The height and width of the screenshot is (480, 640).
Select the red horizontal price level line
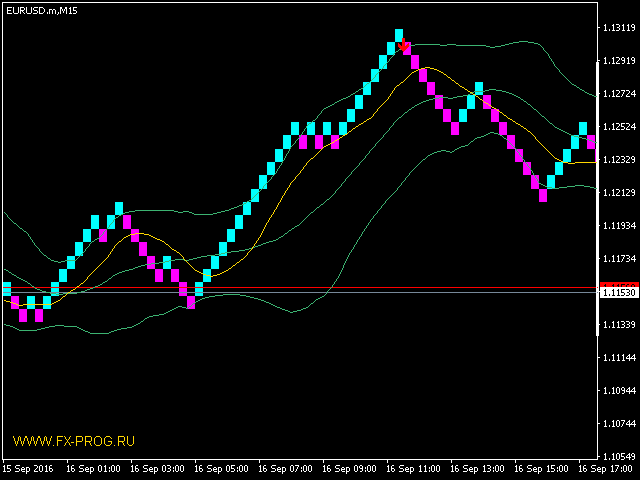(x=300, y=288)
